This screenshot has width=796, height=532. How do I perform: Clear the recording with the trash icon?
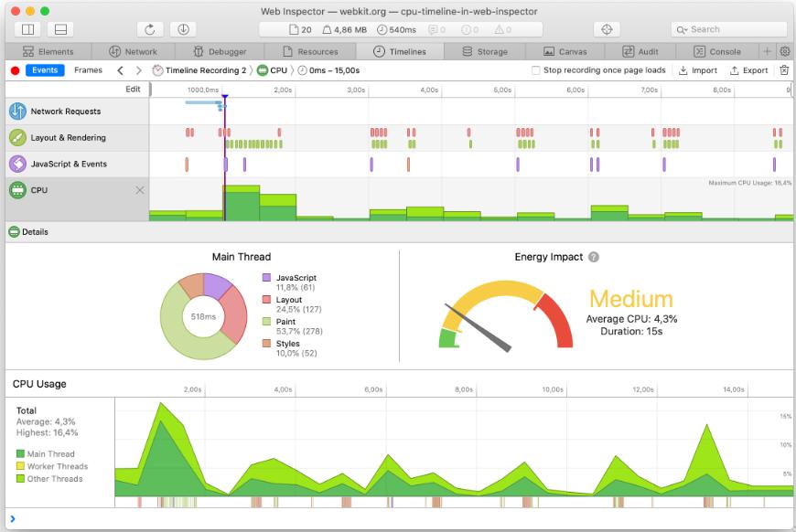pyautogui.click(x=784, y=70)
